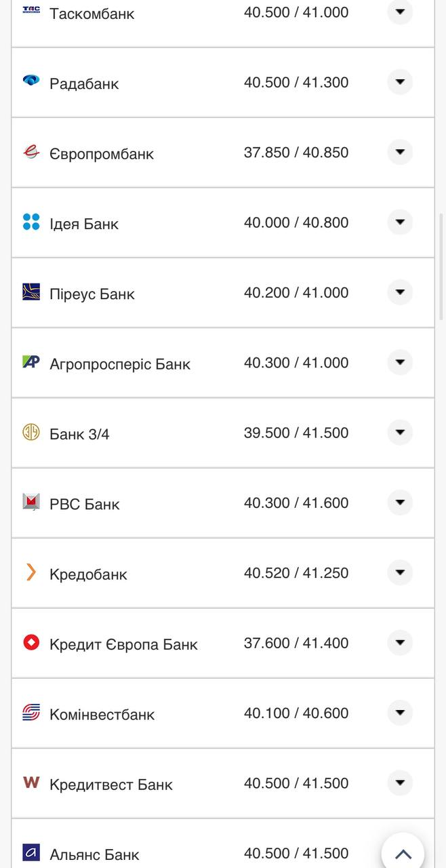Click the Європромбанк red logo icon
This screenshot has height=868, width=446.
31,151
